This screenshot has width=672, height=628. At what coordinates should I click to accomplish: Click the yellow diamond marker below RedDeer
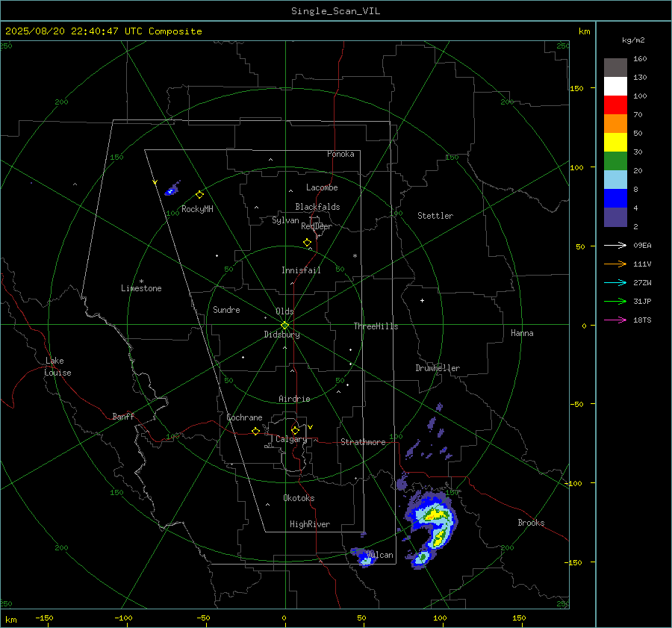pos(307,243)
